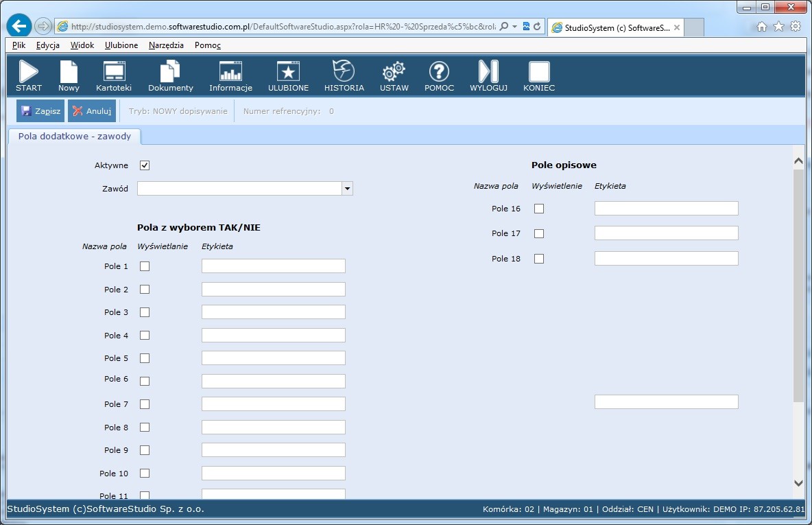Enable Pole 7 display checkbox
The width and height of the screenshot is (812, 525).
145,404
